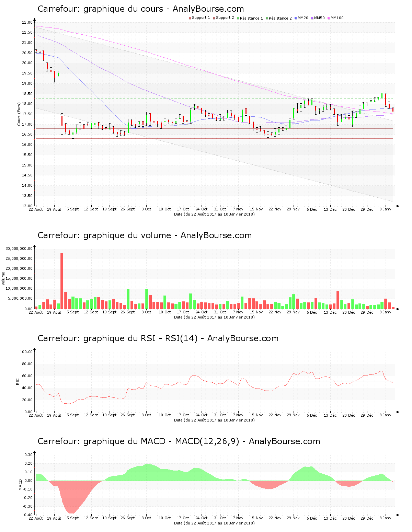Click the Résistance 1 green legend square

(x=238, y=18)
